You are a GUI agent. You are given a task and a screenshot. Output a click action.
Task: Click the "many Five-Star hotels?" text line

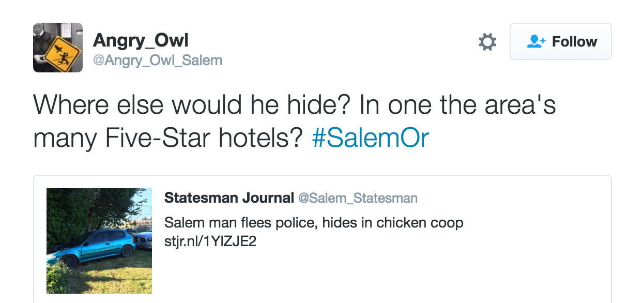pos(167,138)
